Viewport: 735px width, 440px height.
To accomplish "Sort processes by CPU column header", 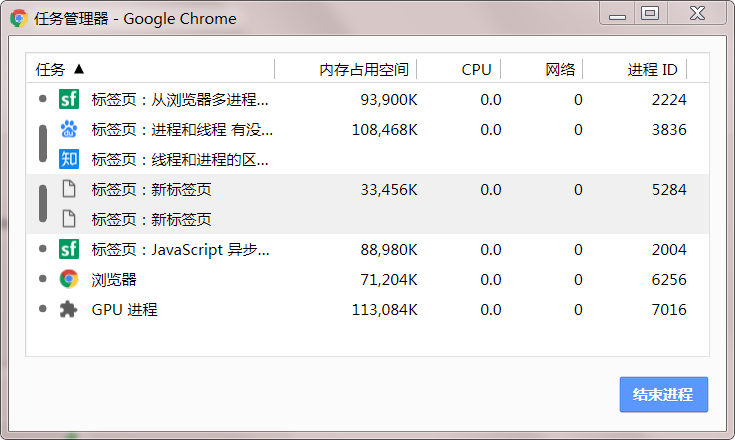I will click(x=476, y=69).
